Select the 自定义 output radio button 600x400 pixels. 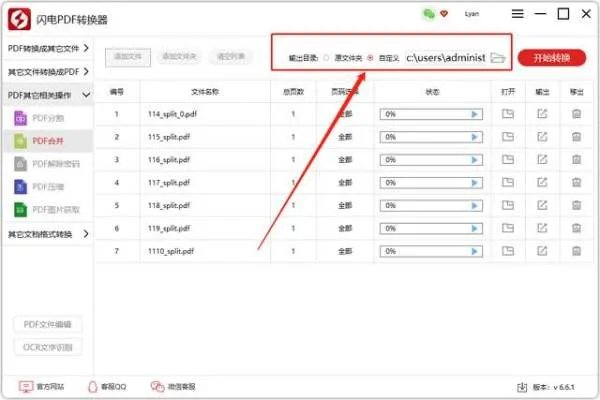point(370,58)
